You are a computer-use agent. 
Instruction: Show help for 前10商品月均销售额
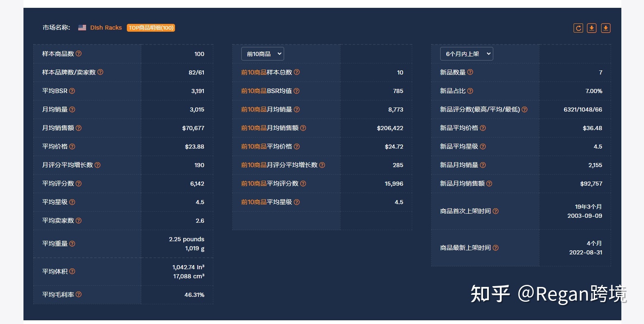(x=303, y=128)
